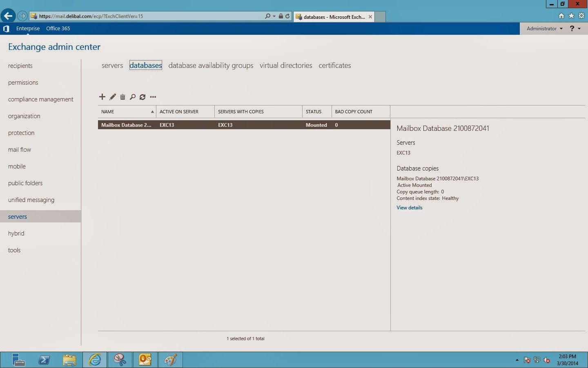Image resolution: width=588 pixels, height=368 pixels.
Task: Select recipients in the left navigation
Action: click(20, 66)
